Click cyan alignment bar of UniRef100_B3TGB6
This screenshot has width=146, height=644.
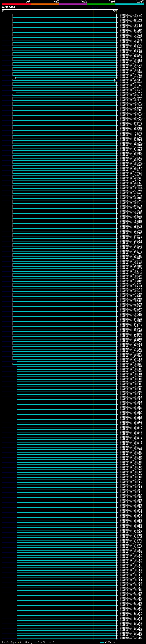pos(67,638)
